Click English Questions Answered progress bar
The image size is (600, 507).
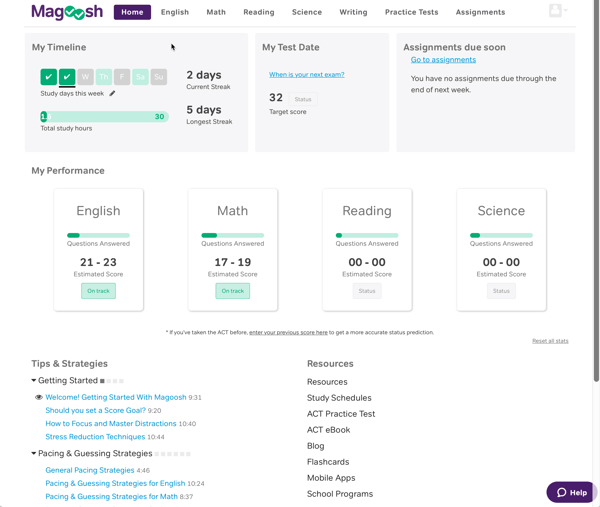pyautogui.click(x=98, y=235)
